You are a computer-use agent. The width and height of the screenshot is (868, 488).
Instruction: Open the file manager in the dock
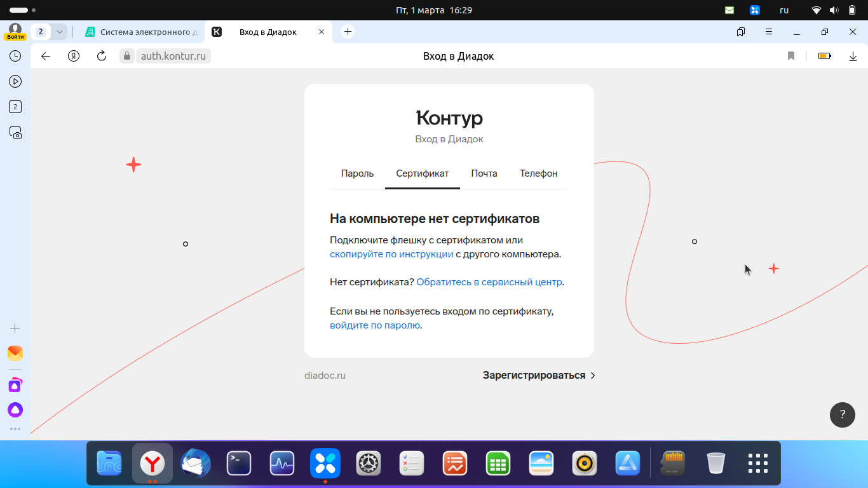point(109,464)
